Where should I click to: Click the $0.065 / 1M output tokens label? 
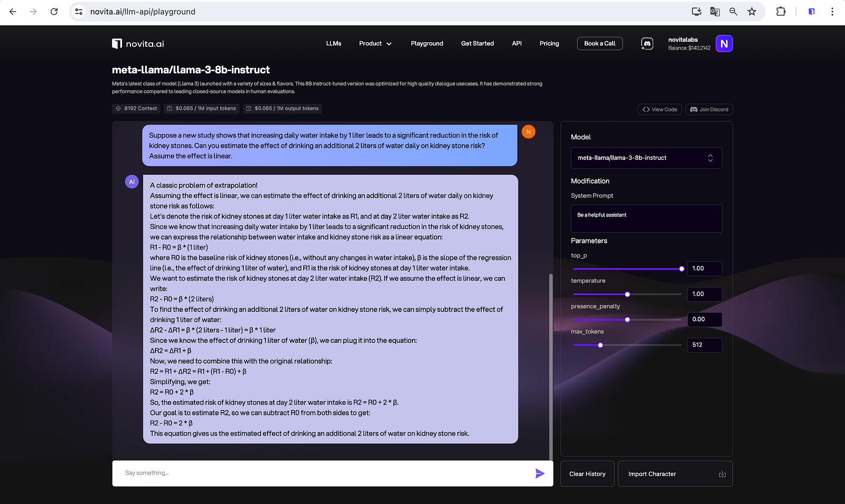click(x=287, y=109)
